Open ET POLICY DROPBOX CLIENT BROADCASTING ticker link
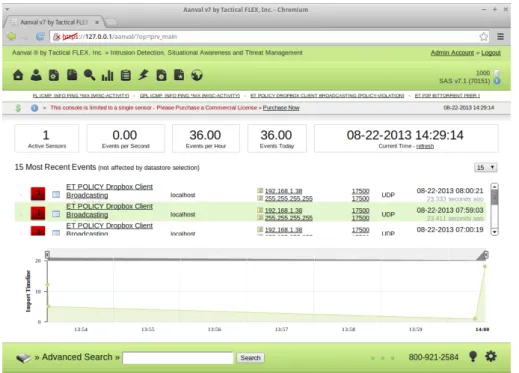Image resolution: width=519 pixels, height=373 pixels. pyautogui.click(x=327, y=96)
